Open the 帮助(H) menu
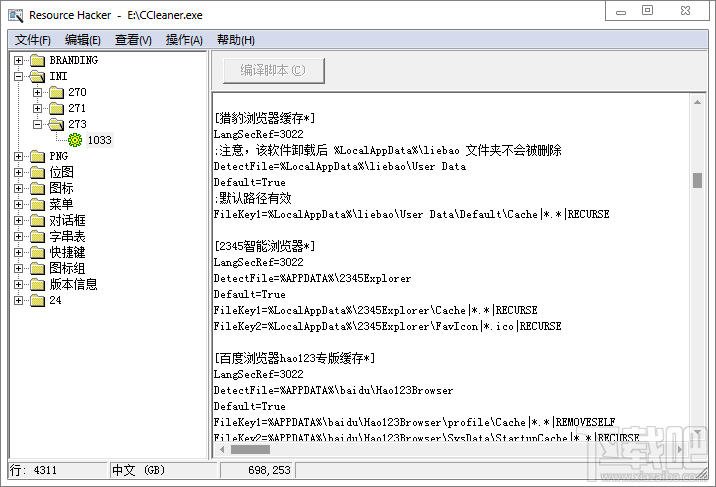The height and width of the screenshot is (487, 716). pyautogui.click(x=236, y=40)
